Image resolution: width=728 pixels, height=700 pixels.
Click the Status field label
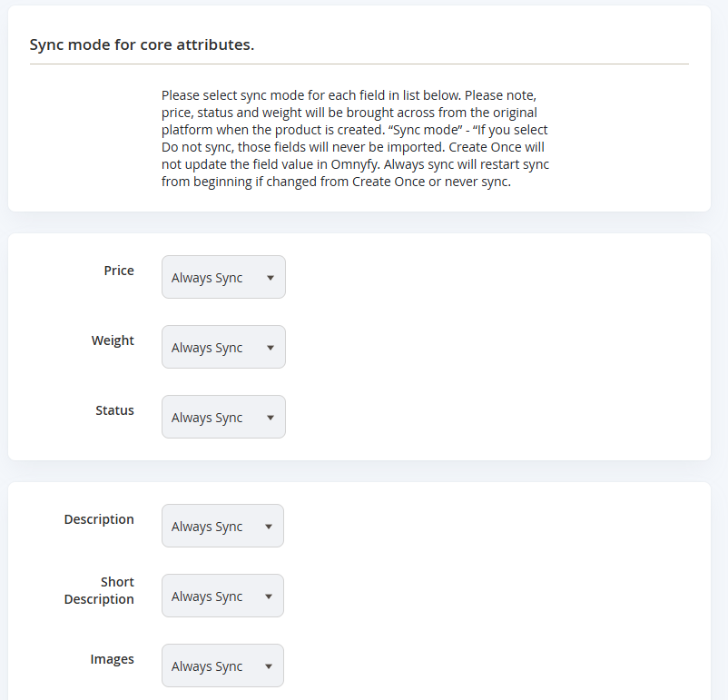[x=114, y=410]
